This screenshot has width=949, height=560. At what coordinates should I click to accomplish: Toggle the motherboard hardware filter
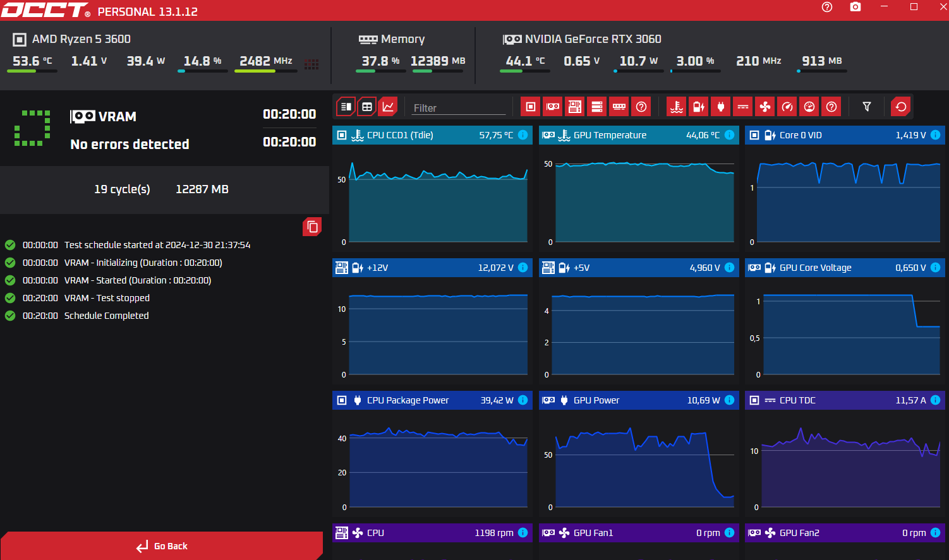tap(575, 107)
